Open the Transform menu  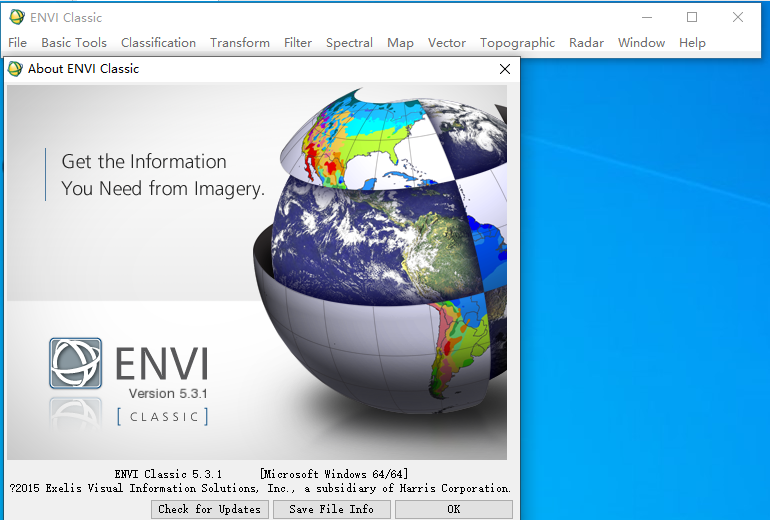coord(240,43)
